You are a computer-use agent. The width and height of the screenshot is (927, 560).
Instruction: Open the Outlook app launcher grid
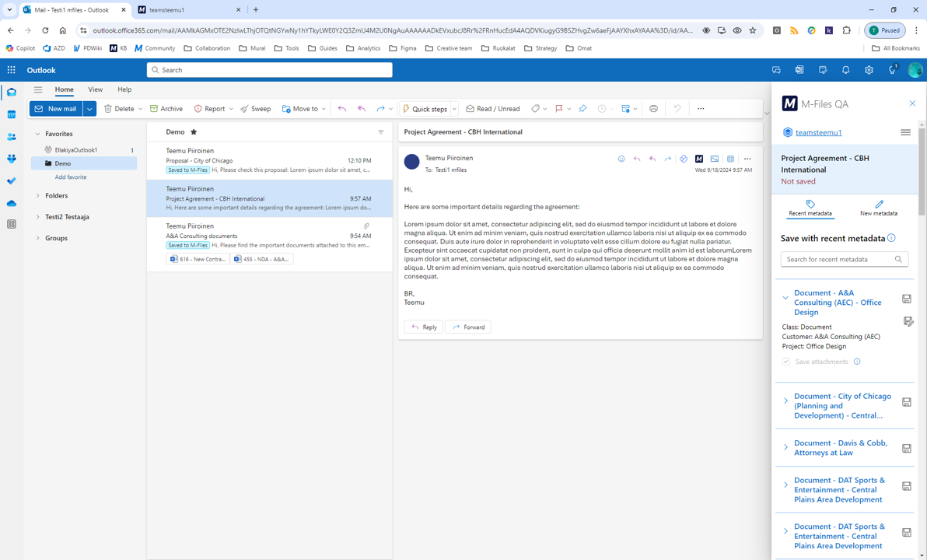[x=11, y=70]
